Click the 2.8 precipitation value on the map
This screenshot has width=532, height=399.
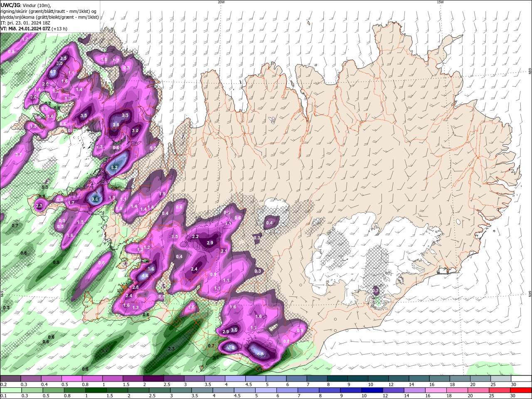(135, 287)
